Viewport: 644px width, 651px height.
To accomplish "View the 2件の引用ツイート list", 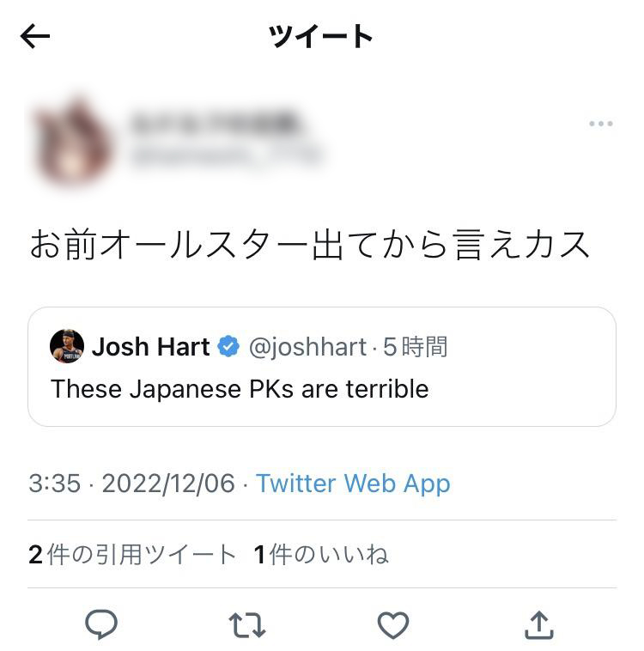I will click(x=132, y=554).
